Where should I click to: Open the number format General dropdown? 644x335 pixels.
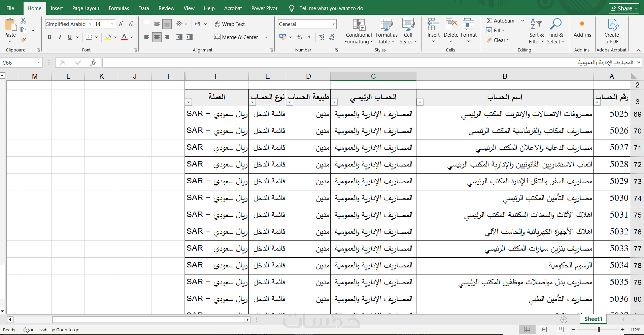(x=334, y=24)
